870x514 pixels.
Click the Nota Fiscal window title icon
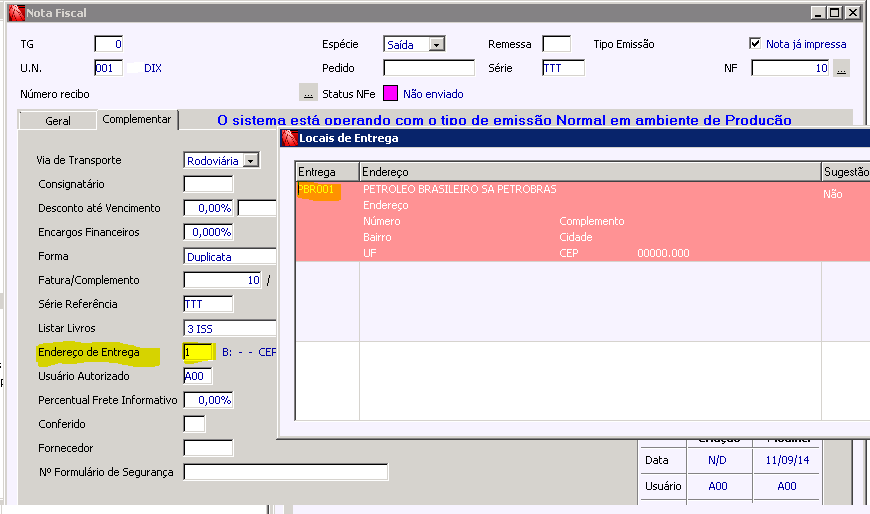[17, 12]
